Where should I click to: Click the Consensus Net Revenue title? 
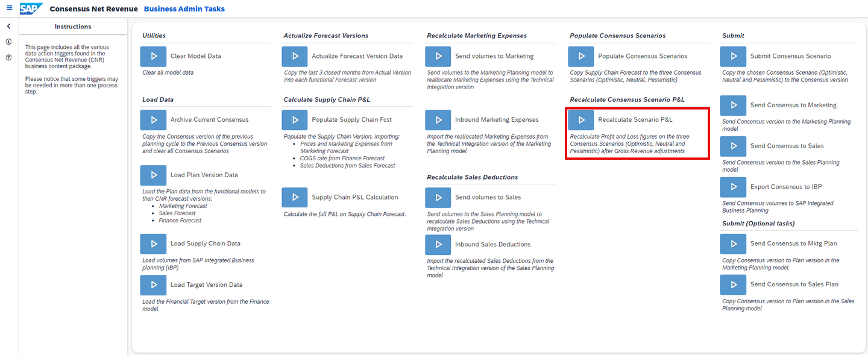click(93, 9)
